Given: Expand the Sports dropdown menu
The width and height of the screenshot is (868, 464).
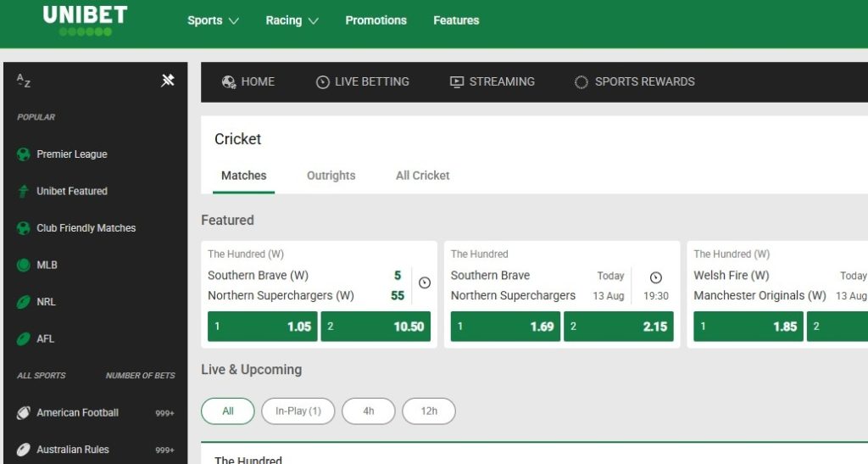Looking at the screenshot, I should [x=213, y=20].
